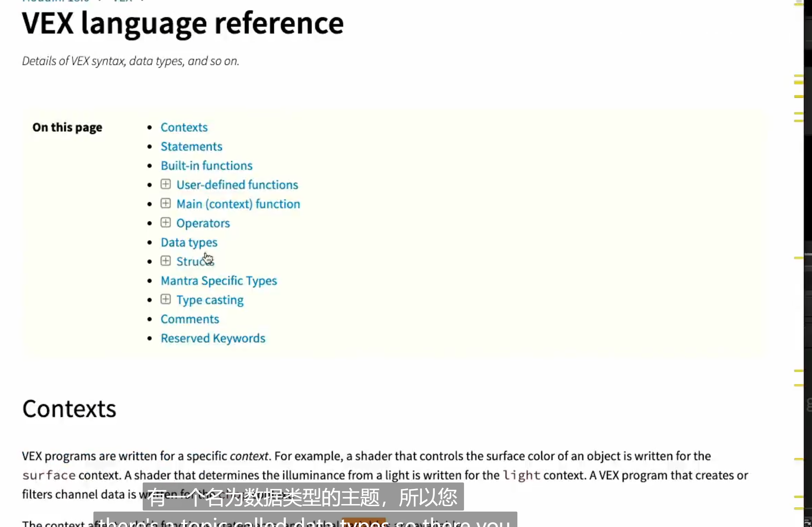The image size is (812, 527).
Task: Expand the Operators plus box
Action: coord(166,223)
